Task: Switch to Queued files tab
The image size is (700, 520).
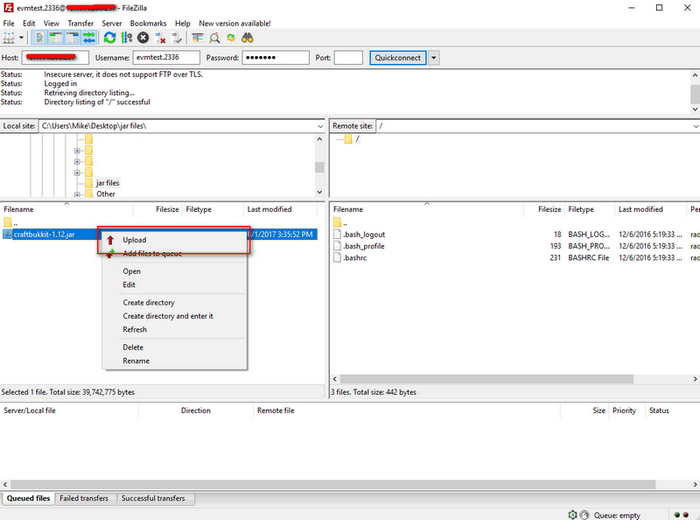Action: point(28,499)
